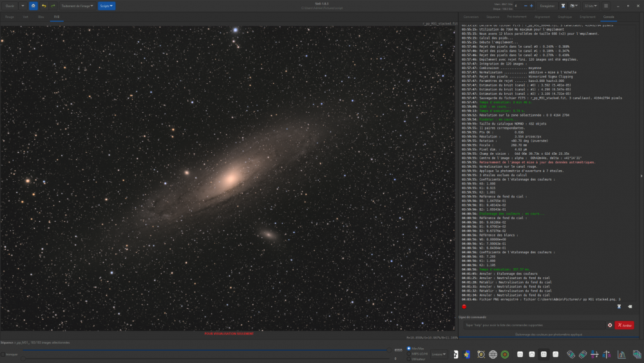Toggle false color rendering star icon
The width and height of the screenshot is (644, 363).
pyautogui.click(x=466, y=355)
